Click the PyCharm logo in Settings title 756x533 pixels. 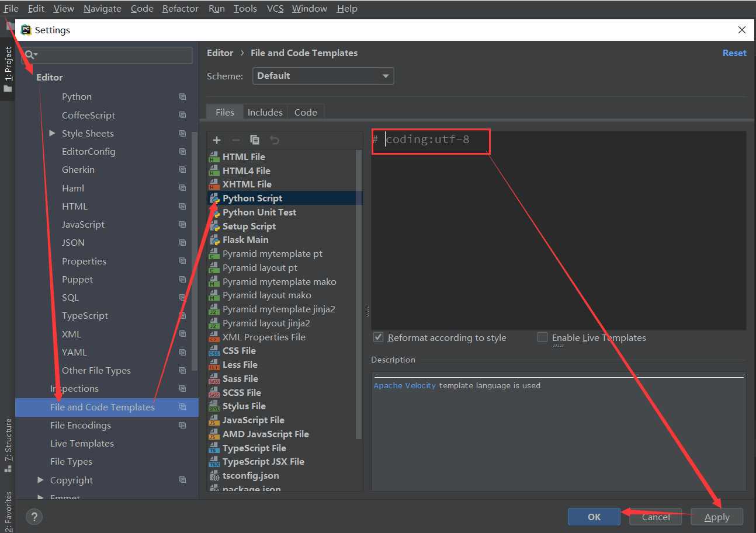(x=26, y=30)
